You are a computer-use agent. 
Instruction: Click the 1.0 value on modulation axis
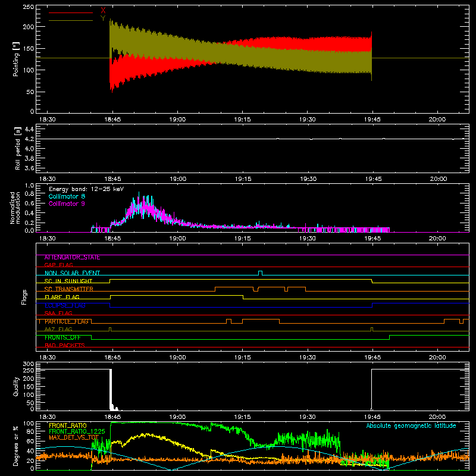(x=29, y=186)
